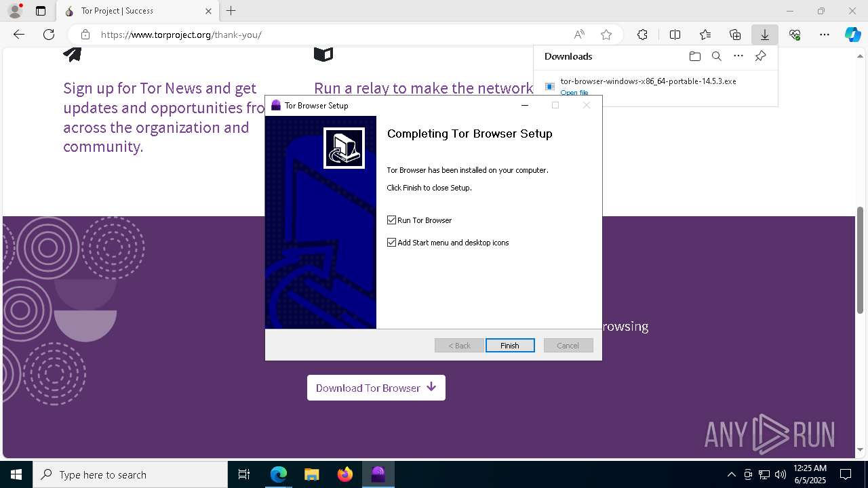Image resolution: width=868 pixels, height=488 pixels.
Task: Open the Windows Start menu
Action: tap(16, 474)
